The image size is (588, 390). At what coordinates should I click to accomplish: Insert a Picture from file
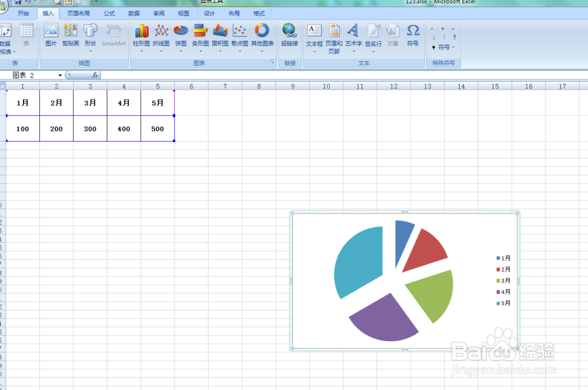click(51, 35)
